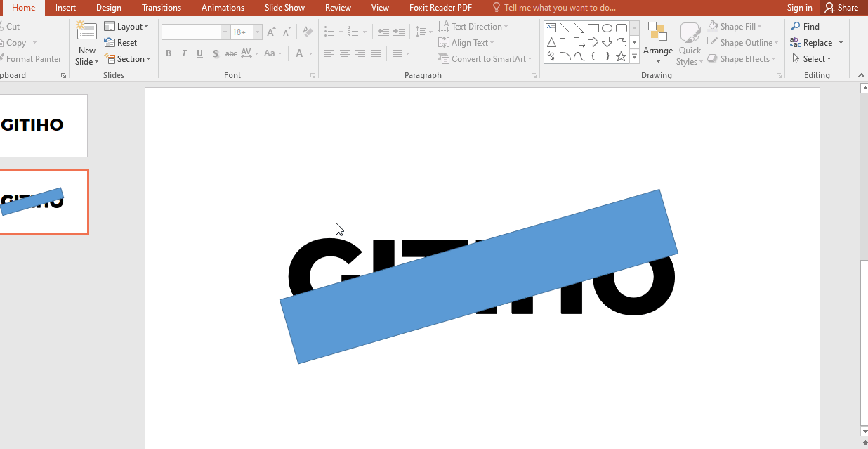Click the Reset button in Slides group

coord(121,42)
